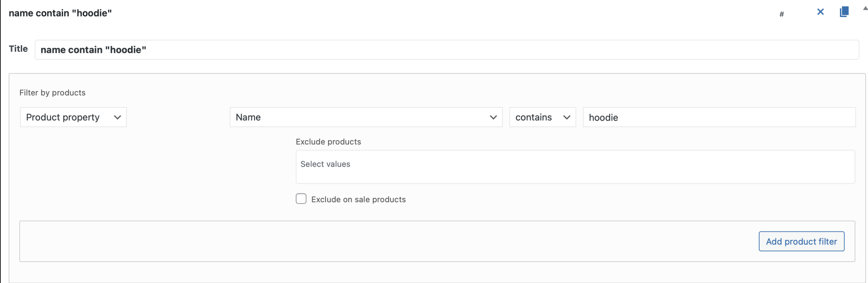Click the chevron arrow on the contains select
This screenshot has width=868, height=283.
567,118
